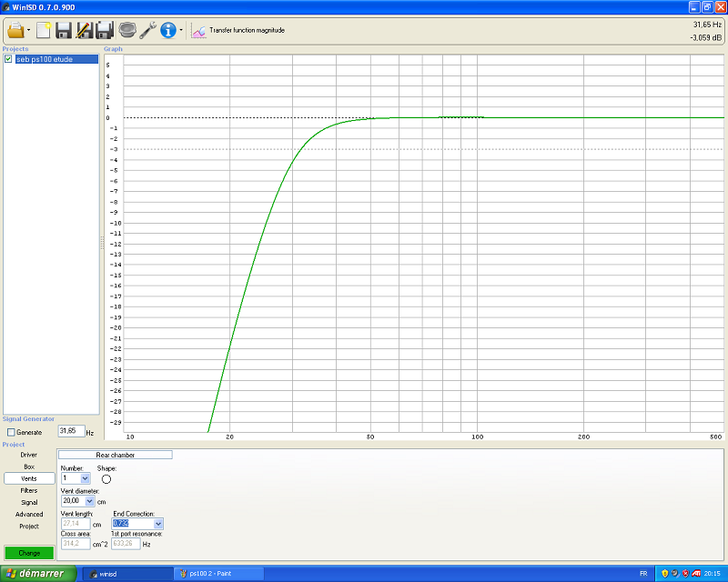Select the Vents tab
The width and height of the screenshot is (728, 582).
click(29, 478)
